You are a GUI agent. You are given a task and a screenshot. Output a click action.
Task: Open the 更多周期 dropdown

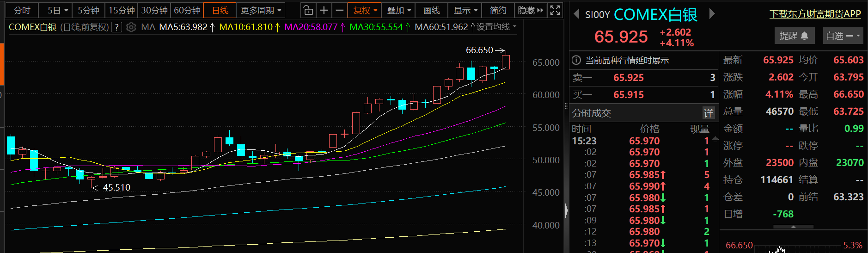tap(261, 10)
